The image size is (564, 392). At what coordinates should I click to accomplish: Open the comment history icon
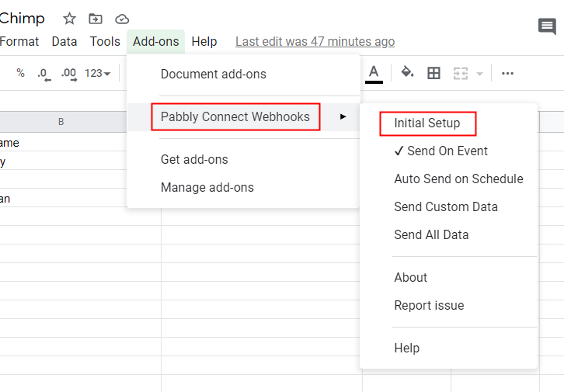[547, 27]
